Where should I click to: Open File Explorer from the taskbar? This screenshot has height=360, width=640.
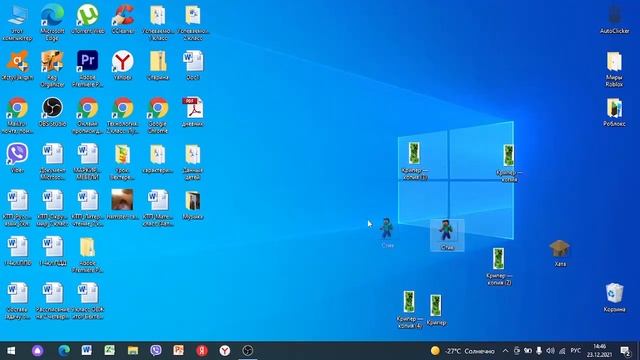pyautogui.click(x=133, y=351)
